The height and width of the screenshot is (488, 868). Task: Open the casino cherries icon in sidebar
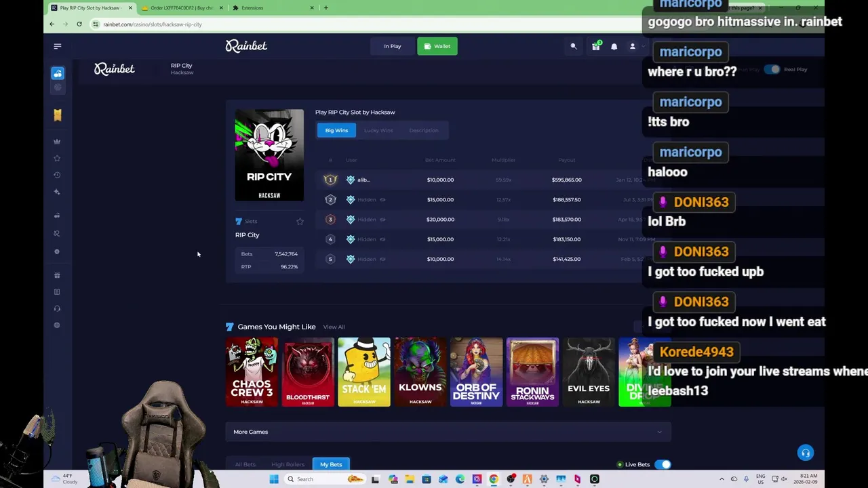coord(58,73)
